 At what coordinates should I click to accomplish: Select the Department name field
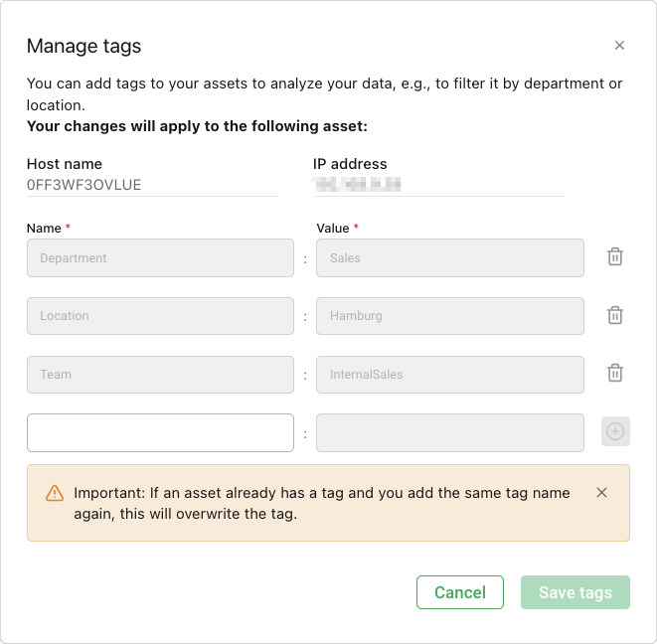coord(160,257)
